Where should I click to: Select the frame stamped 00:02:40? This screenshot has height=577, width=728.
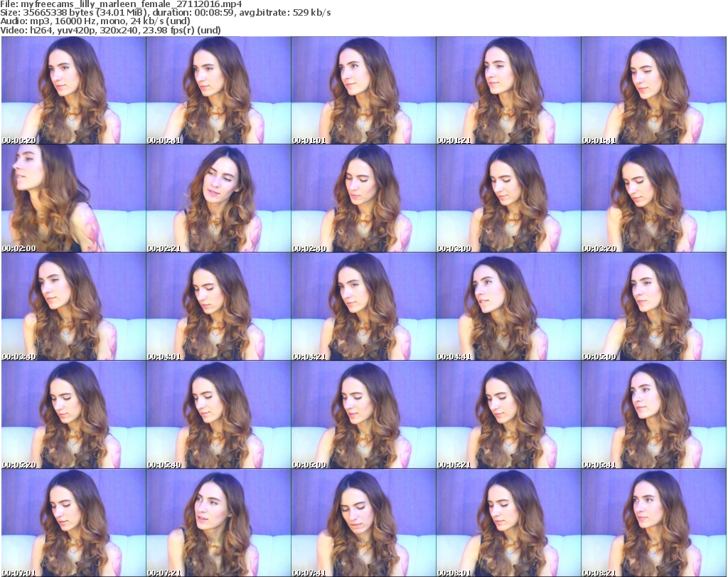[363, 198]
